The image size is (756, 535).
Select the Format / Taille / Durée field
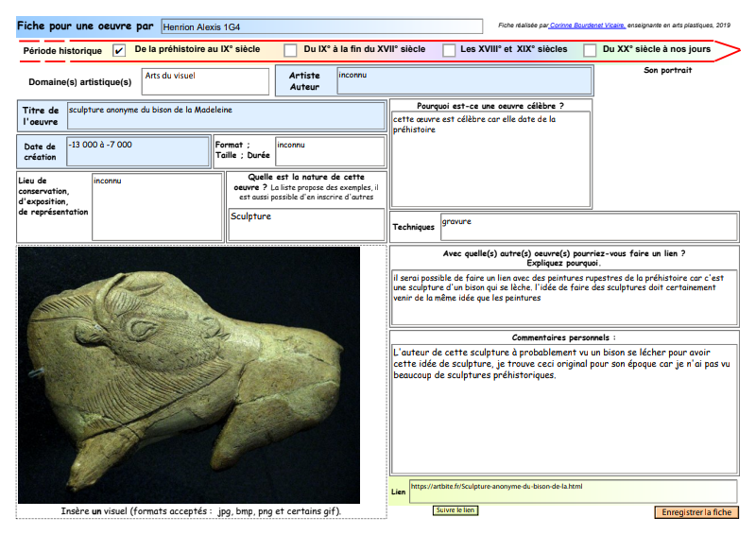(x=329, y=151)
